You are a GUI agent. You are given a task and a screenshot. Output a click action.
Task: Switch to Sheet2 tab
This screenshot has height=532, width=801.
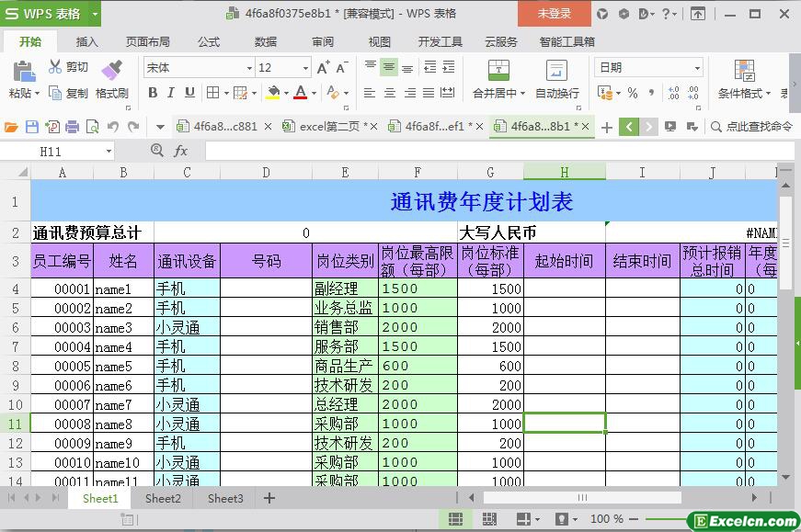point(163,498)
